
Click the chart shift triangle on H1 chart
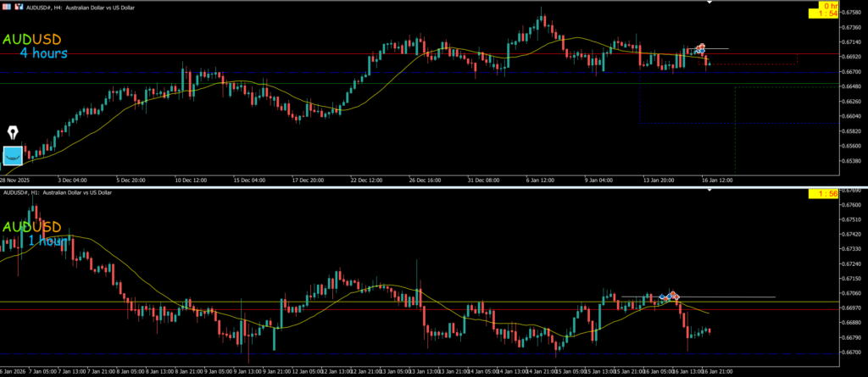point(709,190)
